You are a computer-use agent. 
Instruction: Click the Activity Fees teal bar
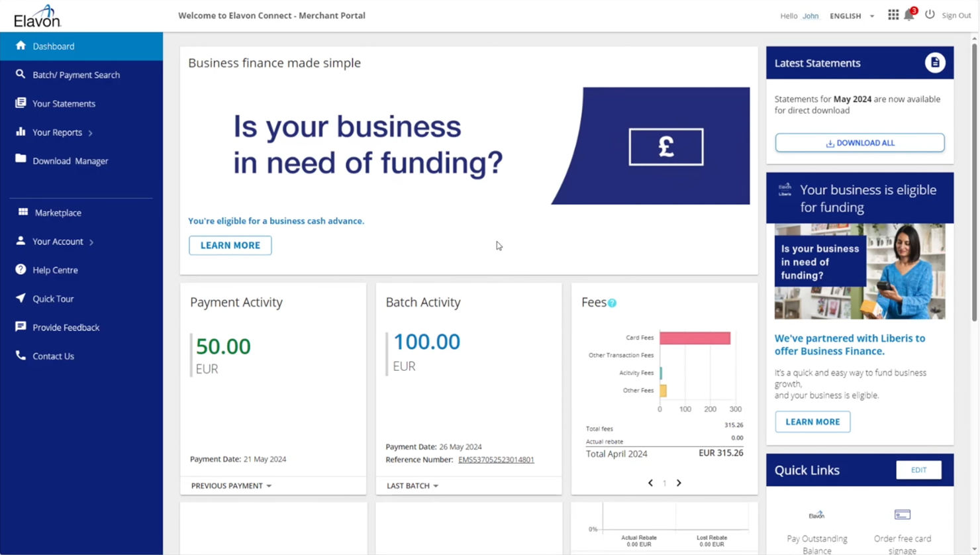[661, 373]
